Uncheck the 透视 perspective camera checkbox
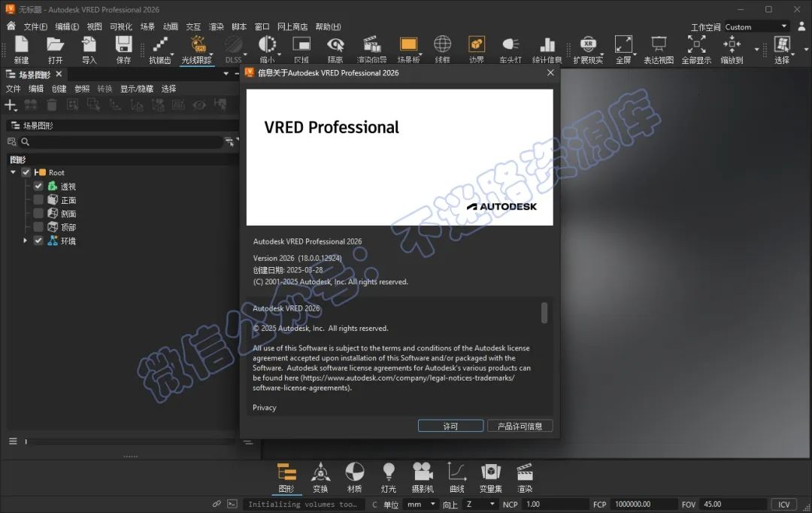 coord(38,186)
